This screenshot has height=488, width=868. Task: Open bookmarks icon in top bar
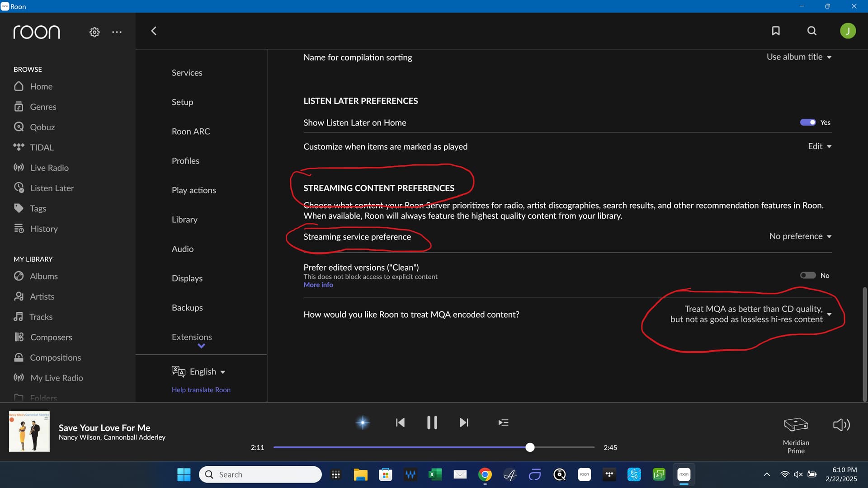(x=776, y=31)
